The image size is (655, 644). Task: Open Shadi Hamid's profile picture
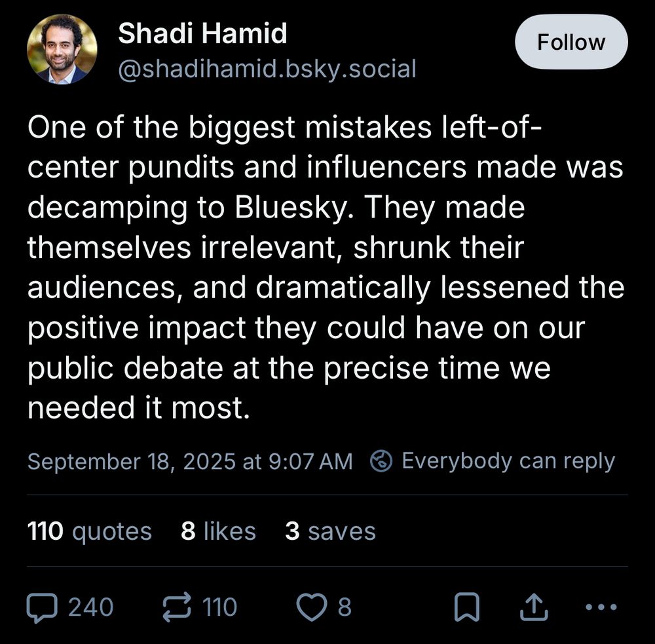click(x=60, y=48)
